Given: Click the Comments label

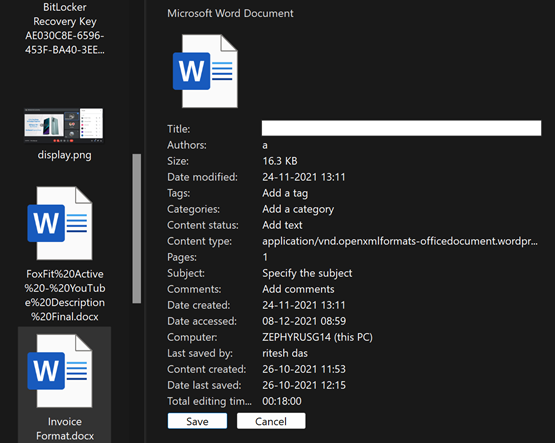Looking at the screenshot, I should 194,289.
